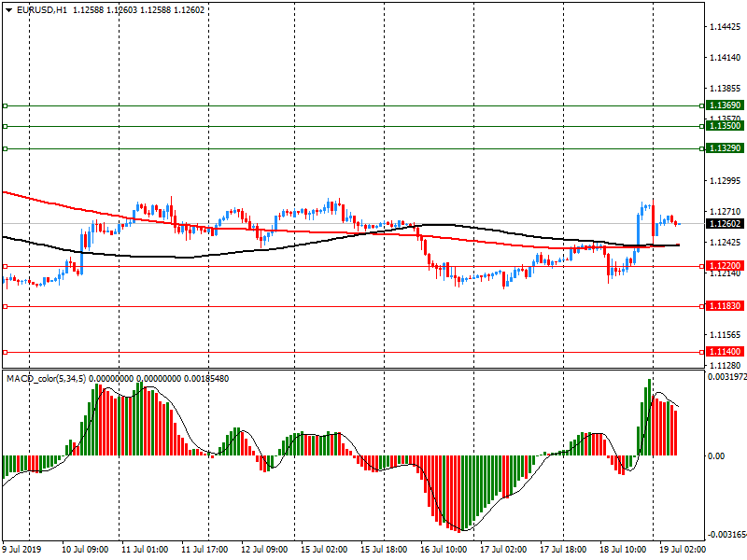Click the 19 Jul 02:00 time label
The width and height of the screenshot is (747, 560).
click(x=683, y=550)
